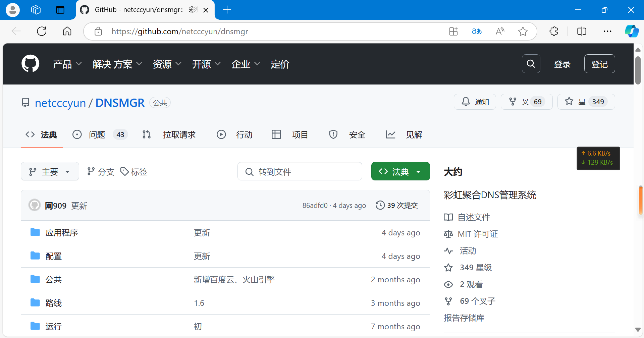Image resolution: width=644 pixels, height=338 pixels.
Task: Toggle split screen view in browser
Action: click(x=582, y=32)
